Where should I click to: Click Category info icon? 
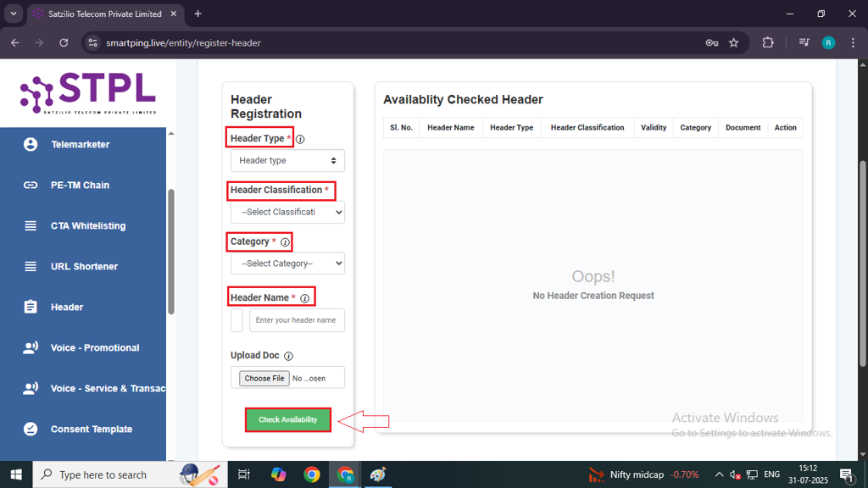coord(285,242)
